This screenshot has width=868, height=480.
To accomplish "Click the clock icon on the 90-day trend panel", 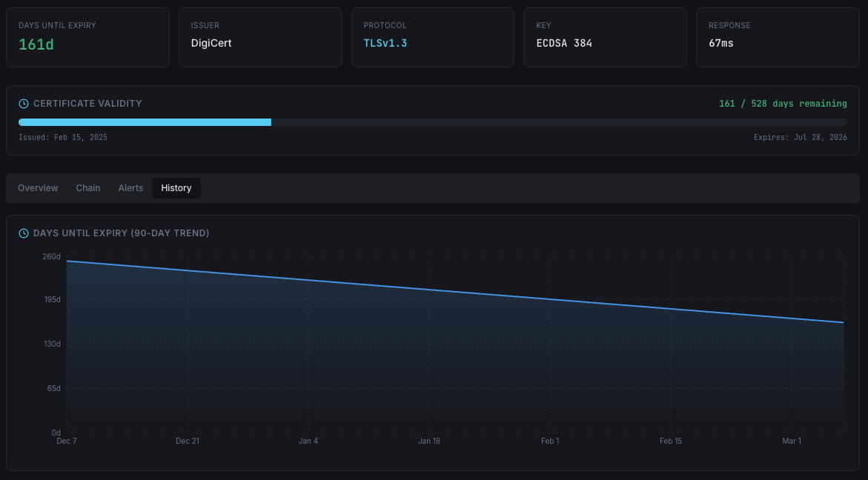I will pyautogui.click(x=24, y=233).
